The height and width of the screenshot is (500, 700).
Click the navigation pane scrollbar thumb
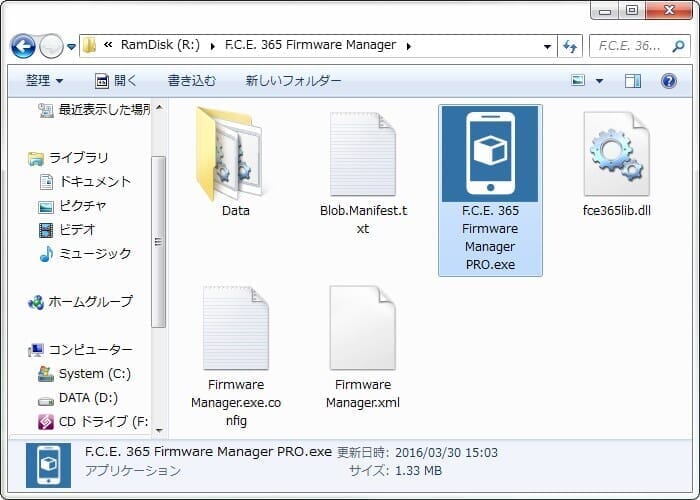pyautogui.click(x=158, y=242)
